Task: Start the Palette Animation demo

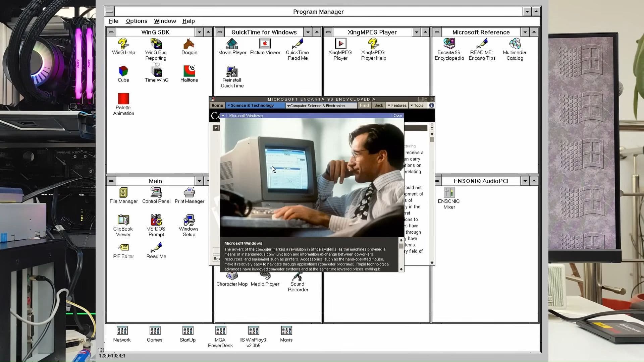Action: pos(123,100)
